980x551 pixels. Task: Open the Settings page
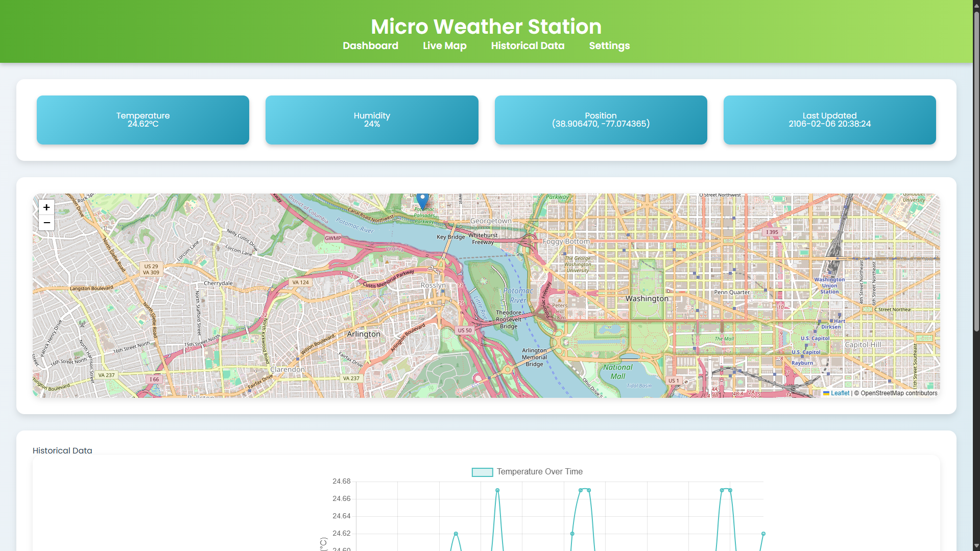[609, 46]
